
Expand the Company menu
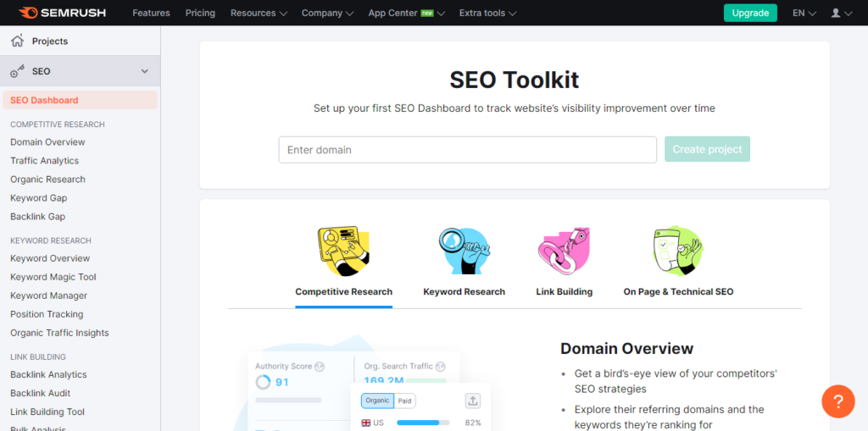pyautogui.click(x=327, y=13)
